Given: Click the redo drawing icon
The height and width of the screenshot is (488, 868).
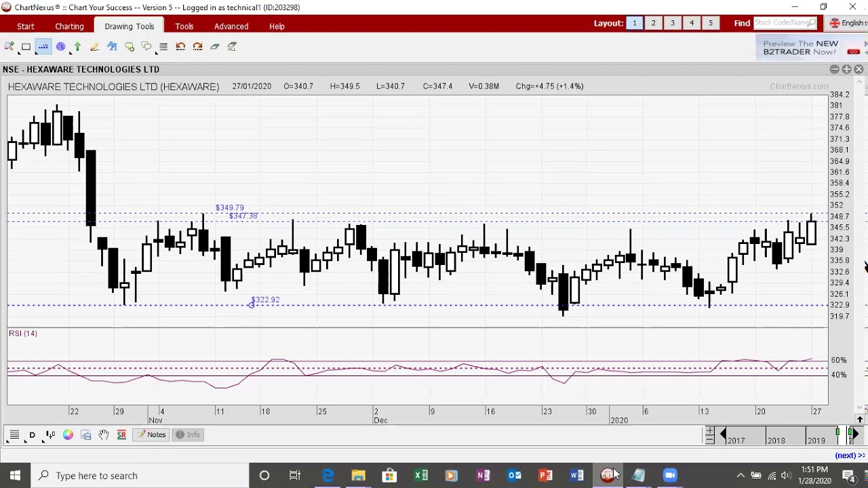Looking at the screenshot, I should pyautogui.click(x=197, y=47).
